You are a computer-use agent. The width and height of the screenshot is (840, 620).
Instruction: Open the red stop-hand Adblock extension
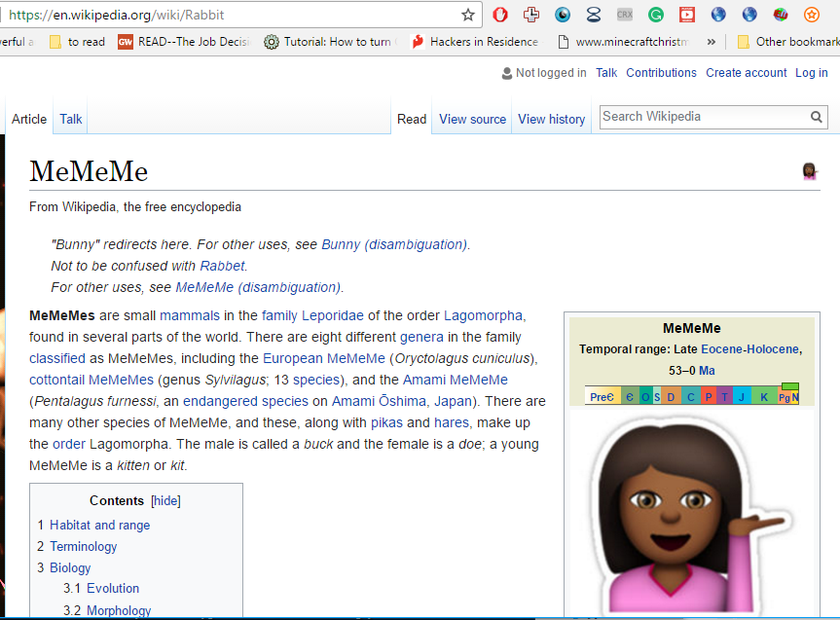coord(500,15)
